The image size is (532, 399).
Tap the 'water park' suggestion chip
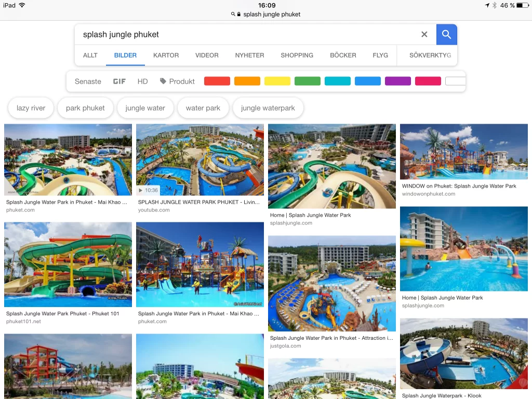203,108
